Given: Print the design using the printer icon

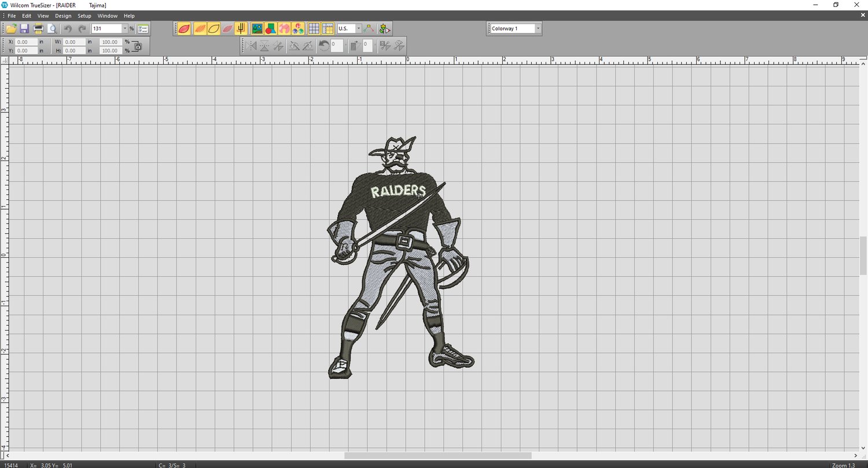Looking at the screenshot, I should (x=38, y=28).
